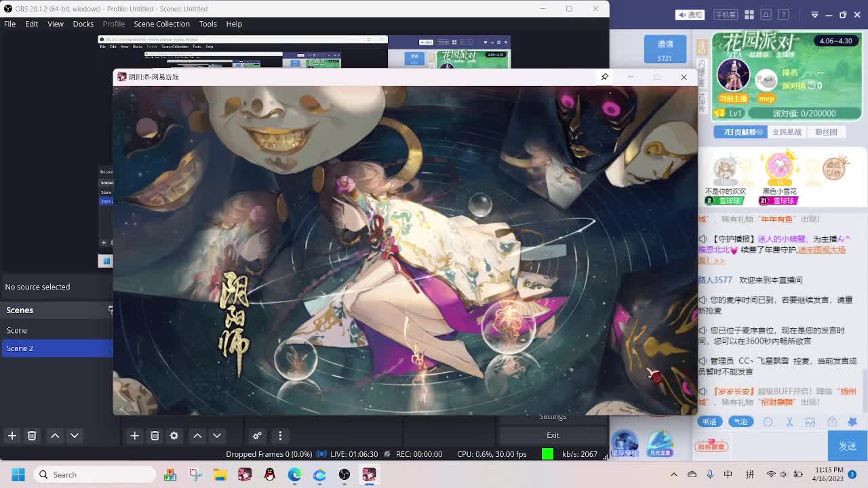
Task: Add a new scene with the plus icon
Action: pyautogui.click(x=12, y=436)
